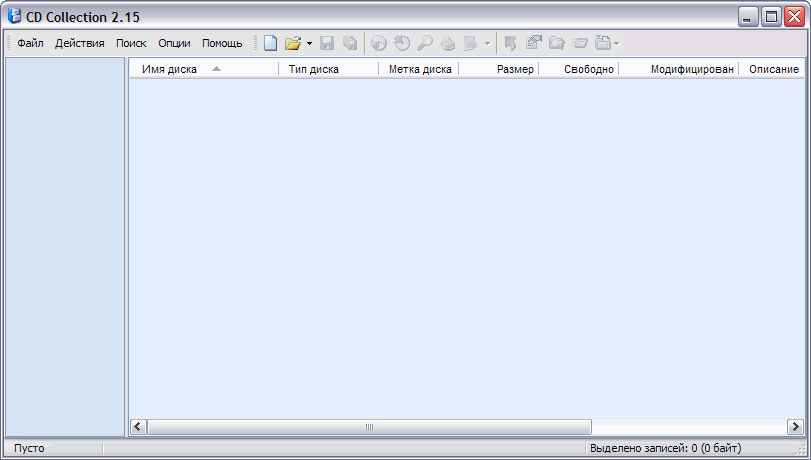This screenshot has width=811, height=460.
Task: Maximize the CD Collection window
Action: (771, 17)
